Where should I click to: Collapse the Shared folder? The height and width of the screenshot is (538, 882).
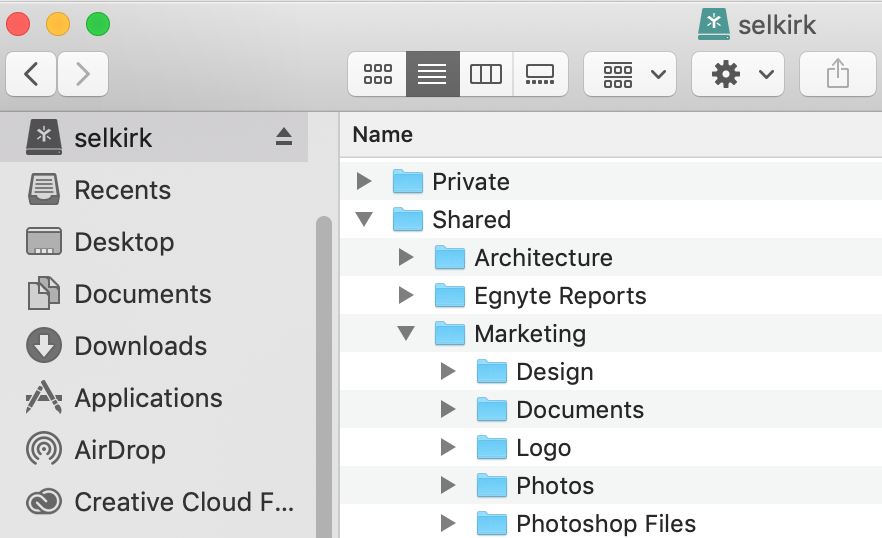(x=364, y=219)
